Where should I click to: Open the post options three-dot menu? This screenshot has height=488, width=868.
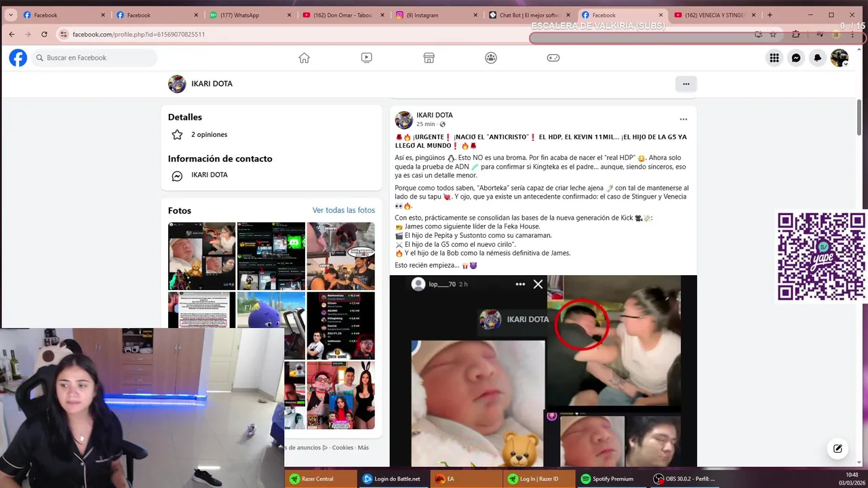coord(684,119)
